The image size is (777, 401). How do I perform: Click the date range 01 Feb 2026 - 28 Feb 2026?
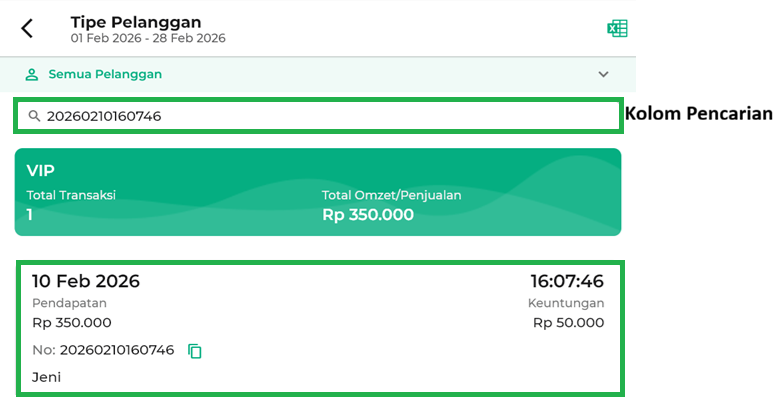click(148, 38)
